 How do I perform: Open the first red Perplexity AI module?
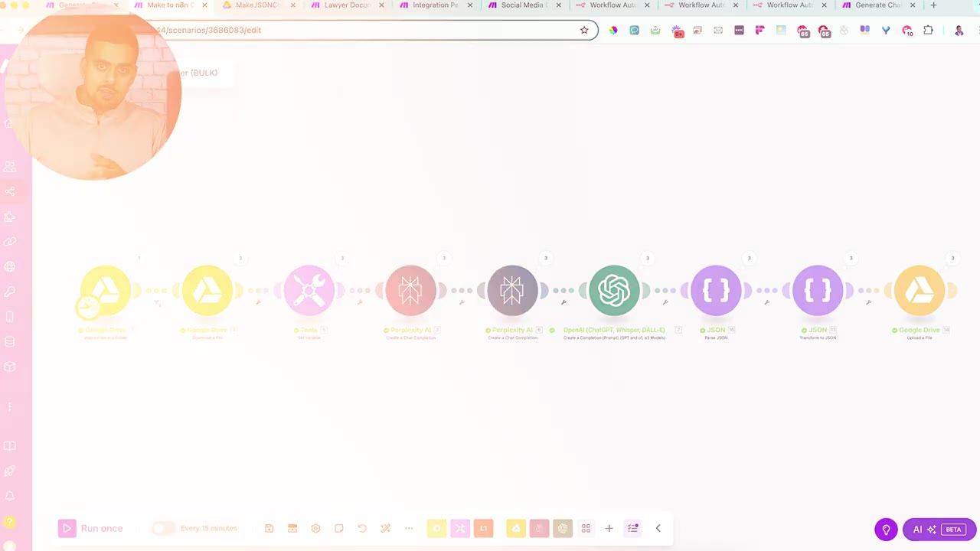coord(411,290)
